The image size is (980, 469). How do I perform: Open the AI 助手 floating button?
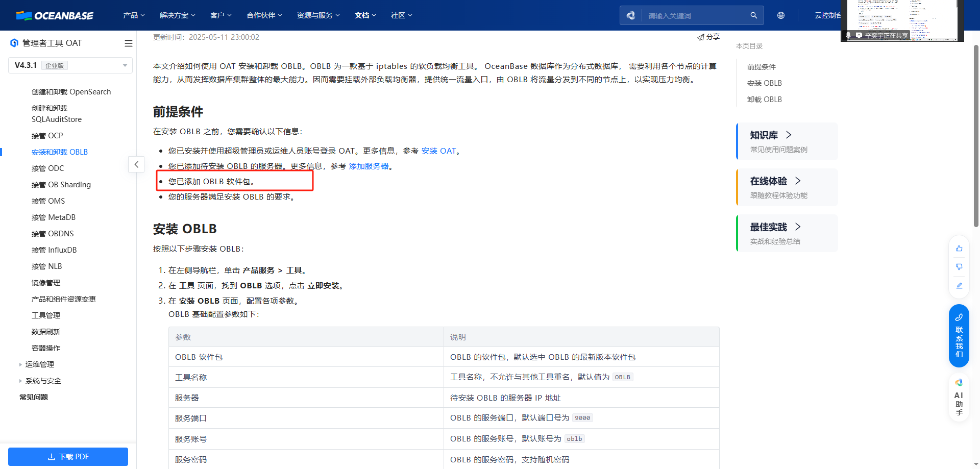tap(959, 398)
